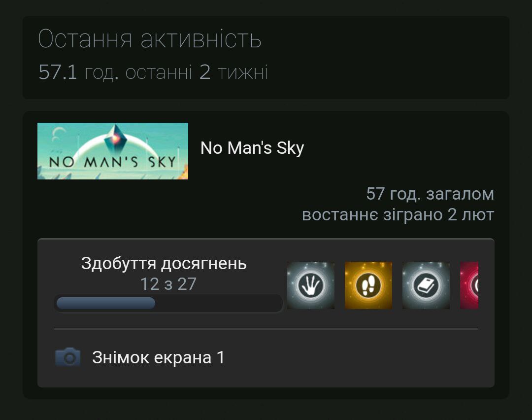Open the Знімок екрана 1 link
532x420 pixels.
click(158, 357)
